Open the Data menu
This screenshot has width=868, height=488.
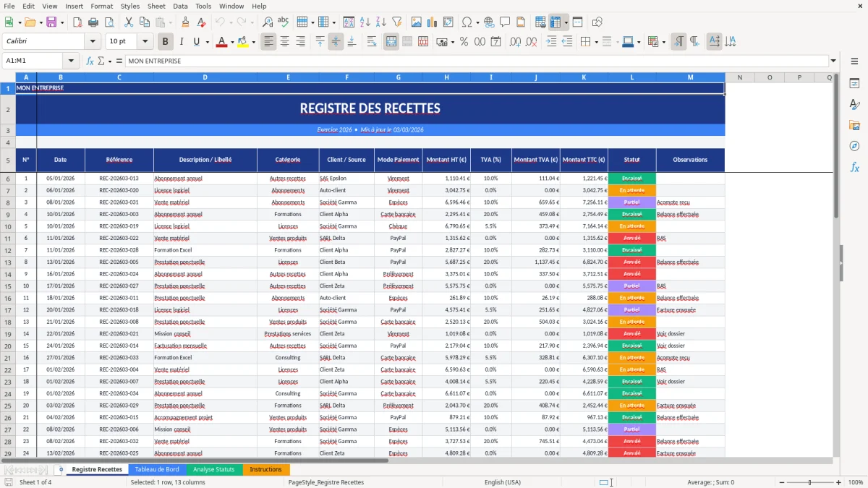coord(179,6)
